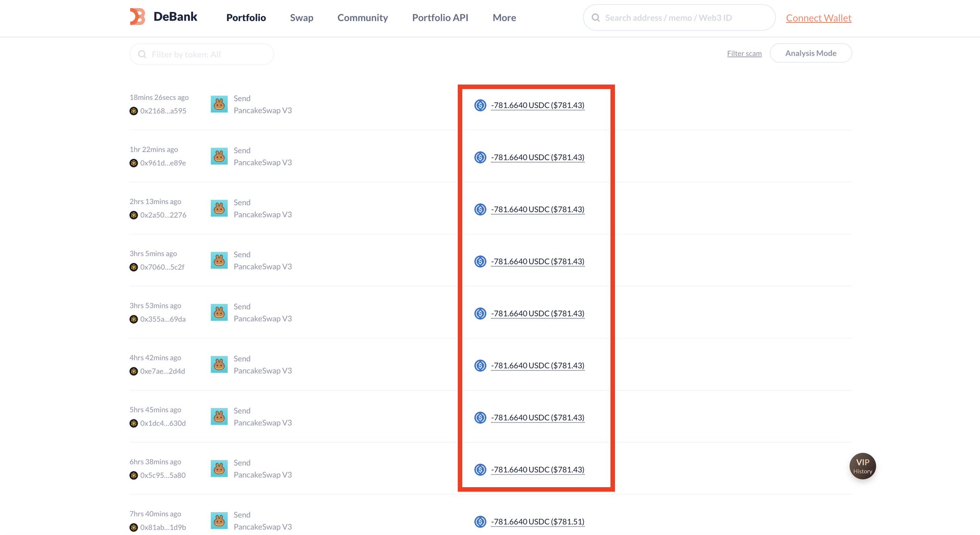Click PancakeSwap icon in 3hrs 5mins row
The width and height of the screenshot is (980, 535).
(x=219, y=261)
